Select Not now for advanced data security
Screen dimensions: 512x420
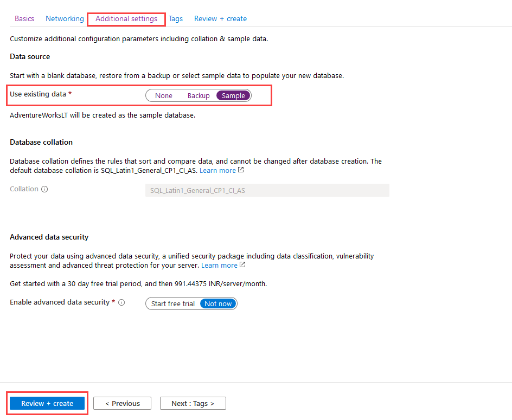click(218, 303)
